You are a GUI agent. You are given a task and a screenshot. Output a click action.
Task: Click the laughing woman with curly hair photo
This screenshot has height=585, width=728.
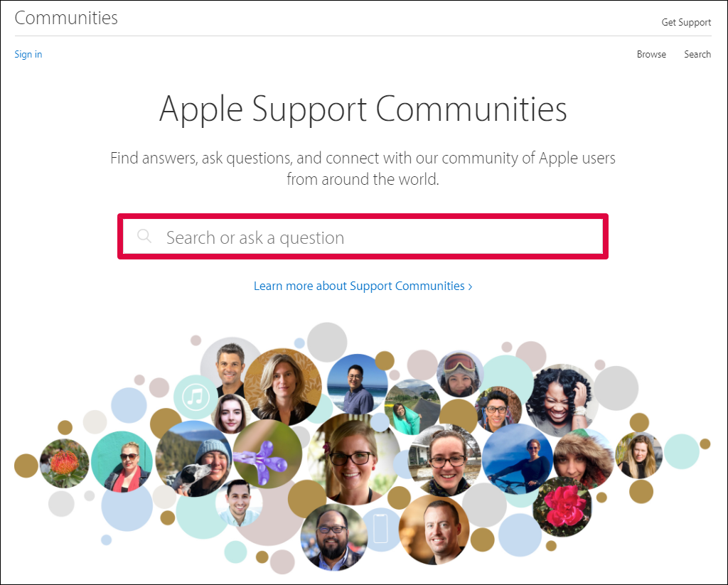563,400
